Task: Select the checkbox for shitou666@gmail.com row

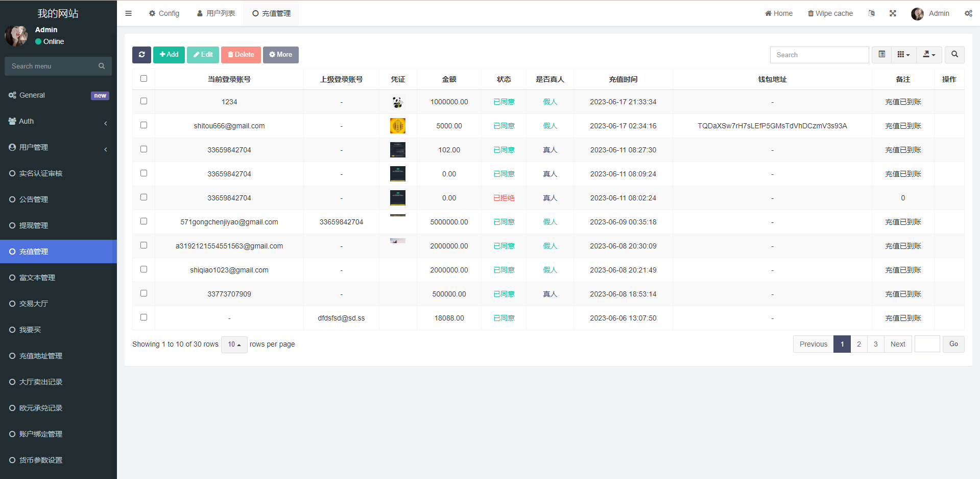Action: coord(144,125)
